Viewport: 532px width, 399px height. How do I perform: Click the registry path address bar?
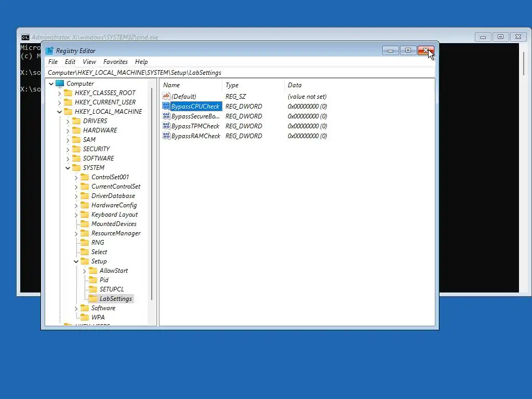coord(240,73)
